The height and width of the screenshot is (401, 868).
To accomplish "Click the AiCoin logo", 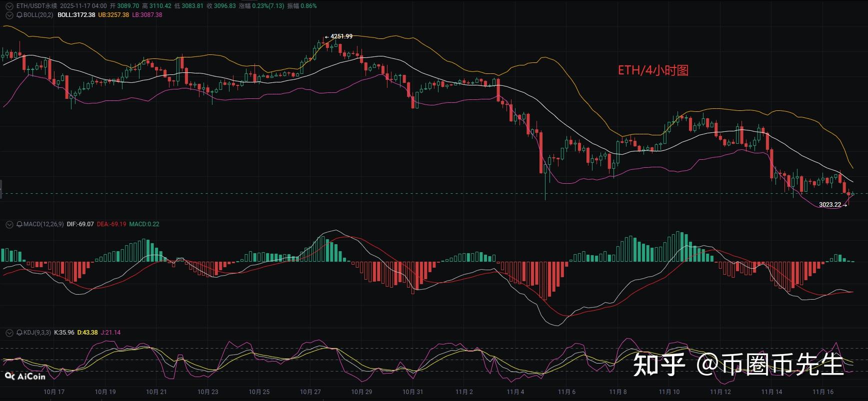I will point(25,376).
